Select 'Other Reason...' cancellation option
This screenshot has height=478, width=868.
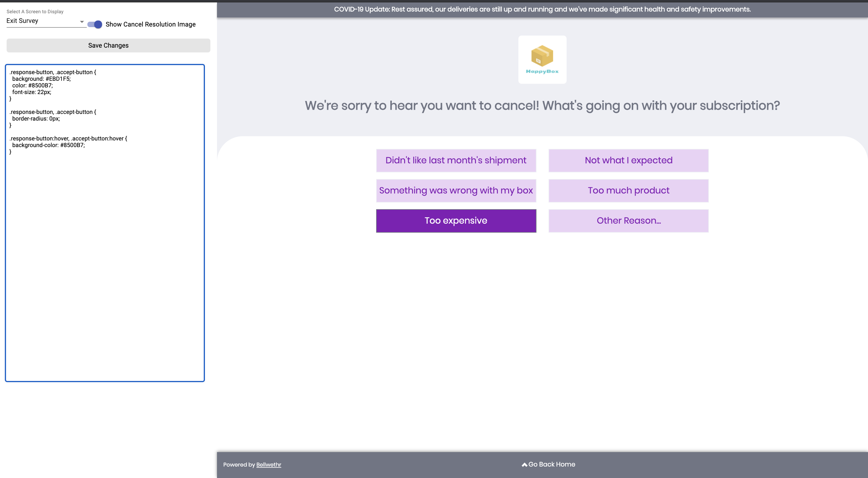pos(628,220)
